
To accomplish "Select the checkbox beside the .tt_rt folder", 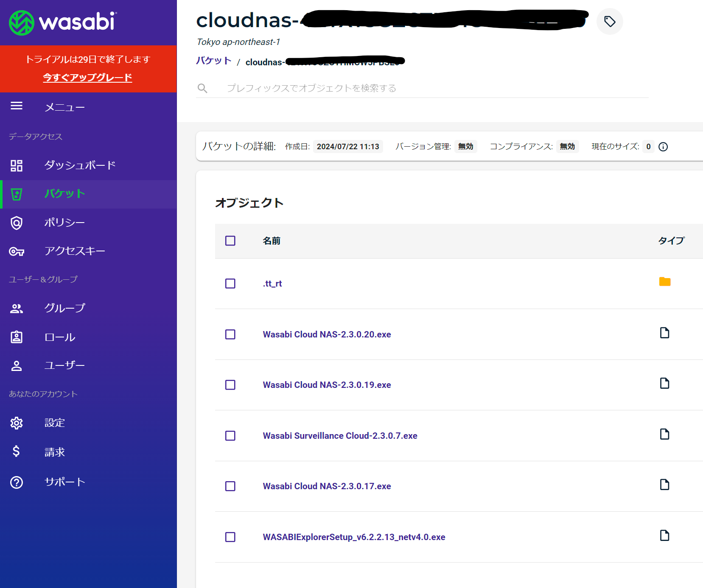I will (x=230, y=284).
